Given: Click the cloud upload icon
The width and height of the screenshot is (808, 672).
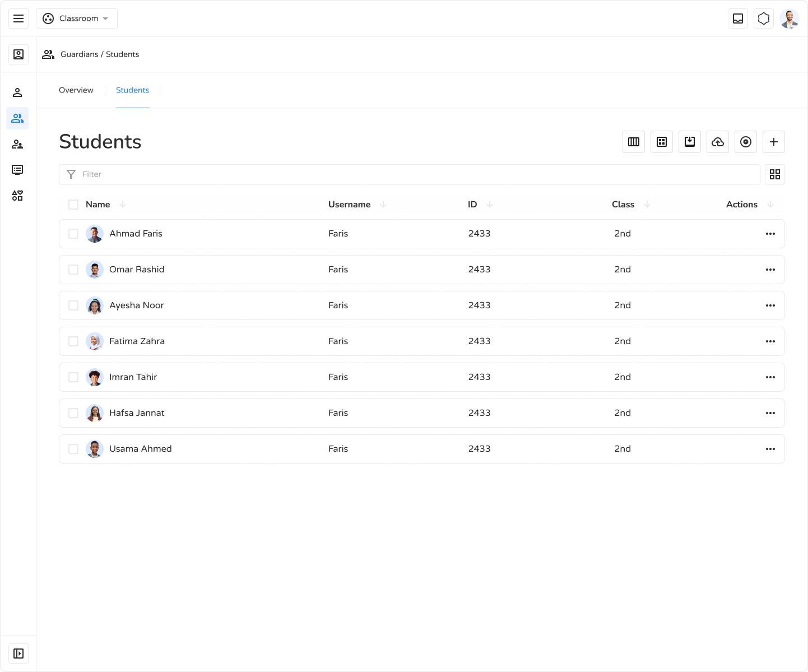Looking at the screenshot, I should [x=718, y=142].
